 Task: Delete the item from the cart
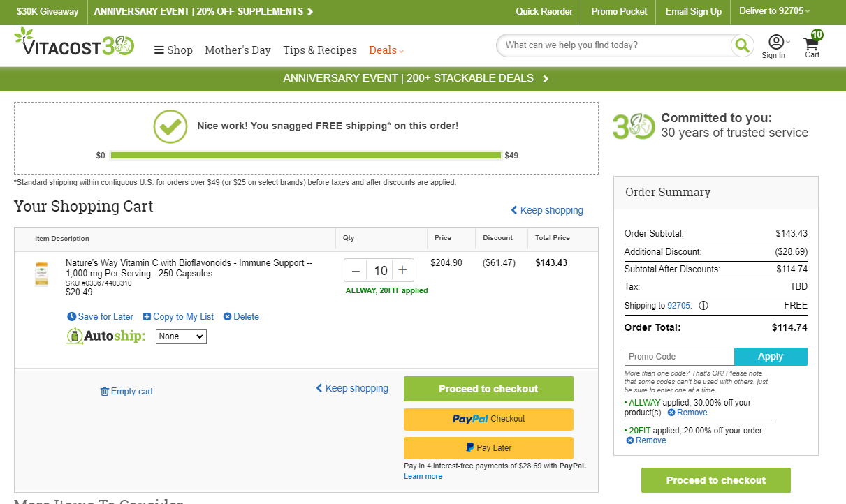click(x=241, y=317)
